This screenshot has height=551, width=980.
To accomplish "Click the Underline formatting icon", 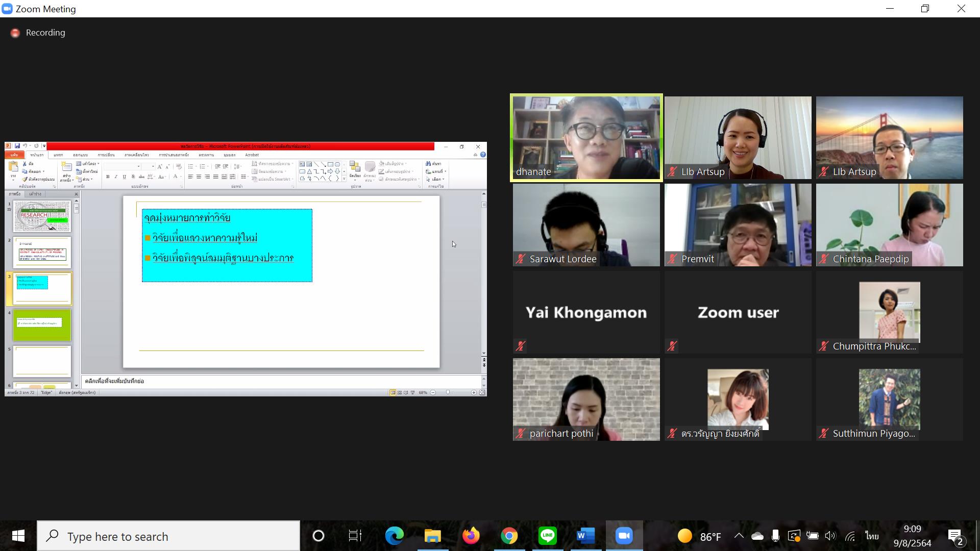I will (x=124, y=177).
